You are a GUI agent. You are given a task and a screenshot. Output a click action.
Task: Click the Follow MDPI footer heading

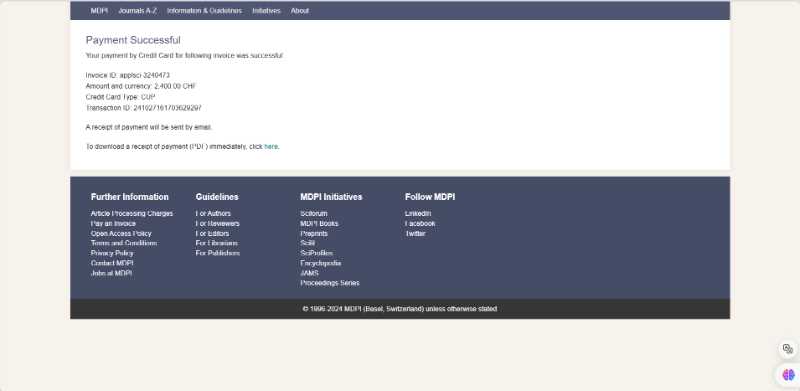tap(430, 197)
